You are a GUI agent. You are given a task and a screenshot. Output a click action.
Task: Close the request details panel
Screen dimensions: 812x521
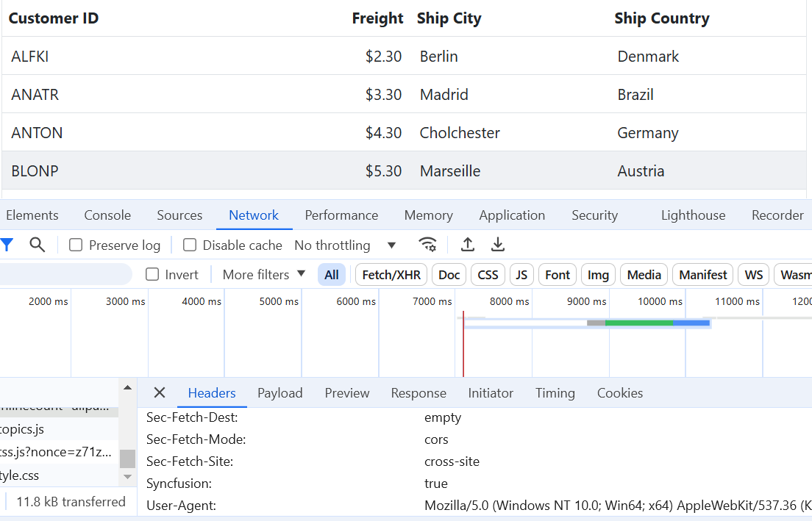pyautogui.click(x=160, y=393)
